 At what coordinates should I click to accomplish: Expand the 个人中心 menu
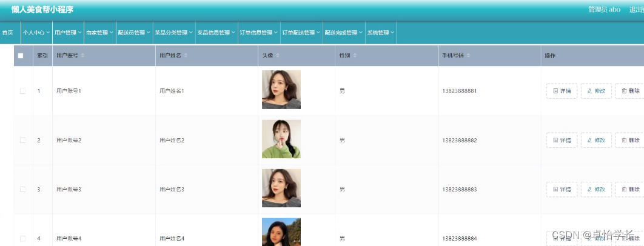(36, 33)
